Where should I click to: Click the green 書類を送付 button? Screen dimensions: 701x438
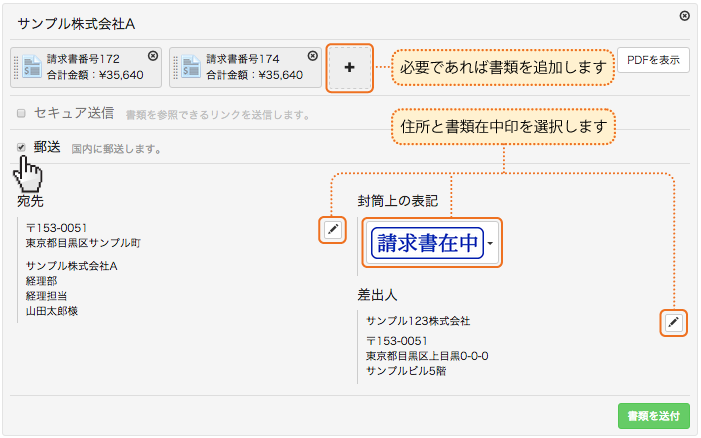[x=653, y=415]
